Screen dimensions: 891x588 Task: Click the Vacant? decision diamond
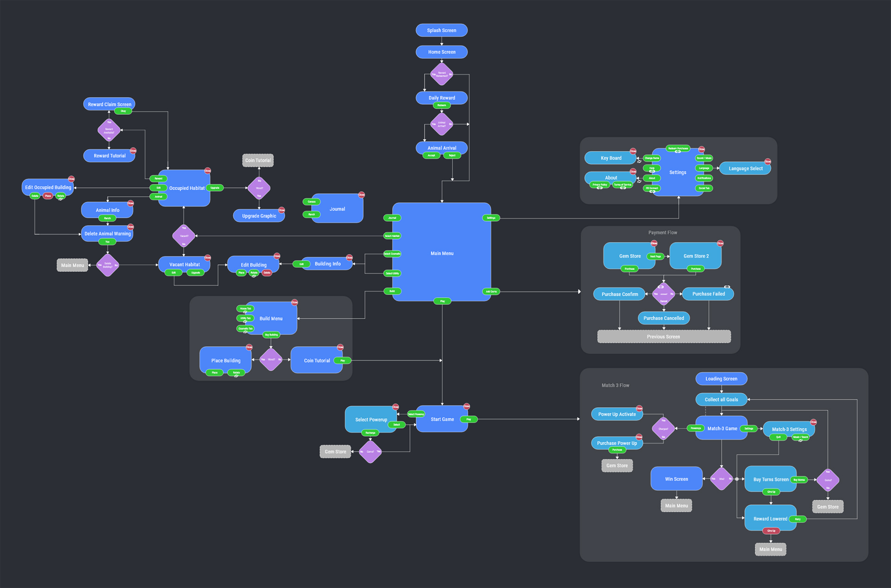184,236
